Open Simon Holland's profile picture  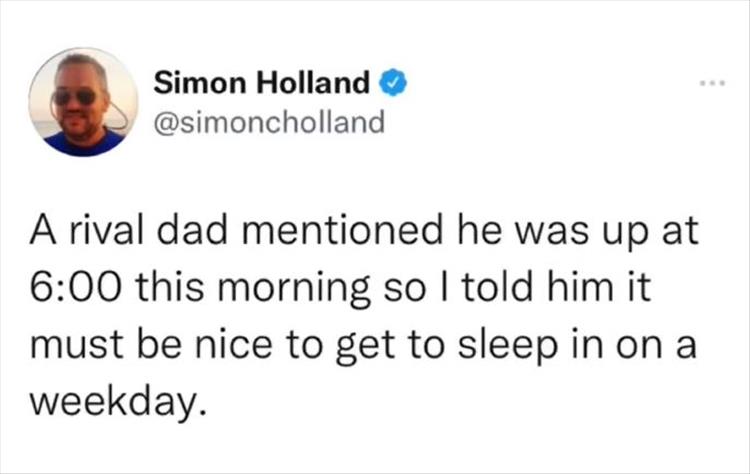83,102
